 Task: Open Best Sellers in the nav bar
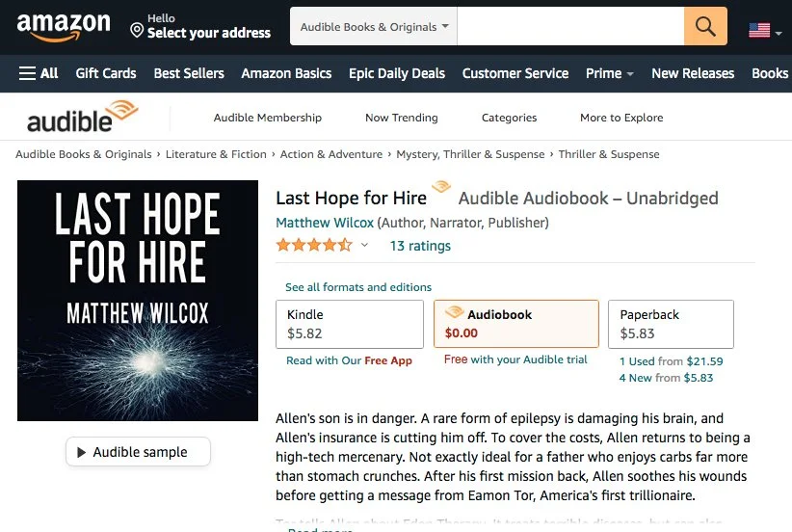(x=189, y=73)
